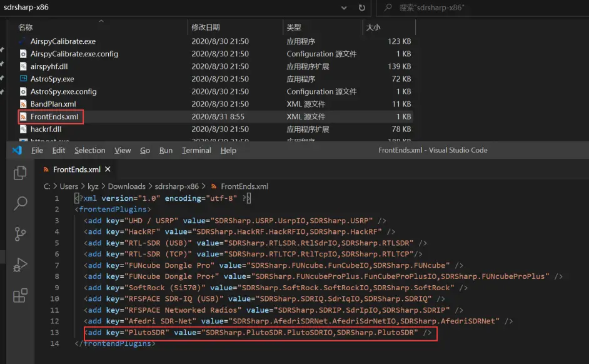Open the Explorer icon in VS Code activity bar

tap(20, 173)
